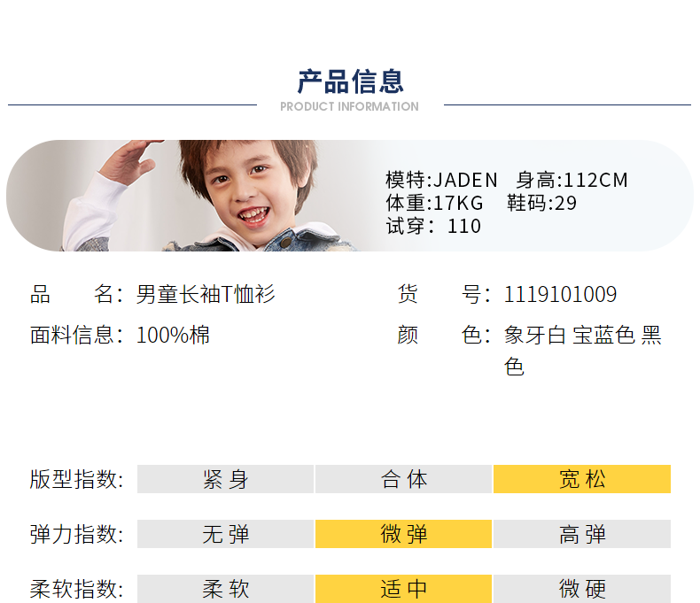Viewport: 700px width, 603px height.
Task: Click the 身高:112CM text
Action: [x=572, y=180]
